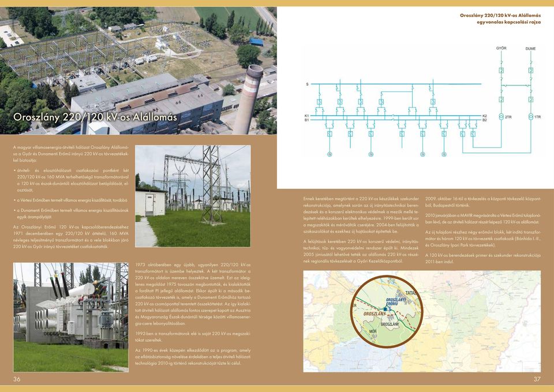The width and height of the screenshot is (554, 392).
Task: Click the "GYŐR" label in the diagram
Action: (501, 48)
